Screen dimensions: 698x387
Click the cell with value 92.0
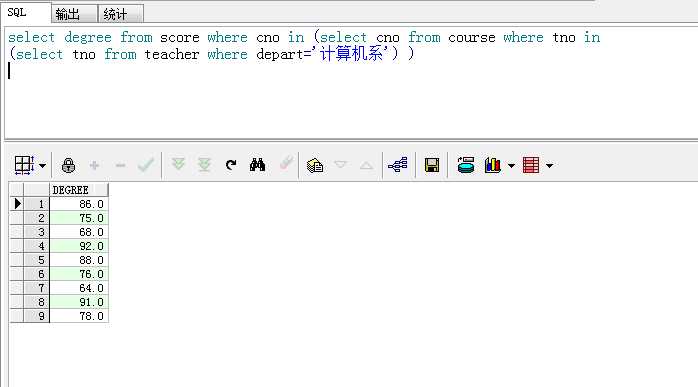(79, 246)
